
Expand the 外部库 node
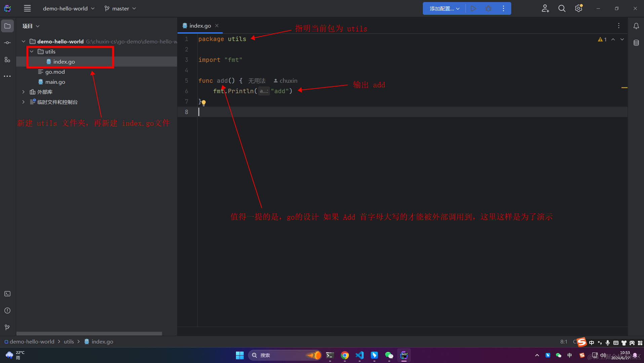(x=23, y=92)
